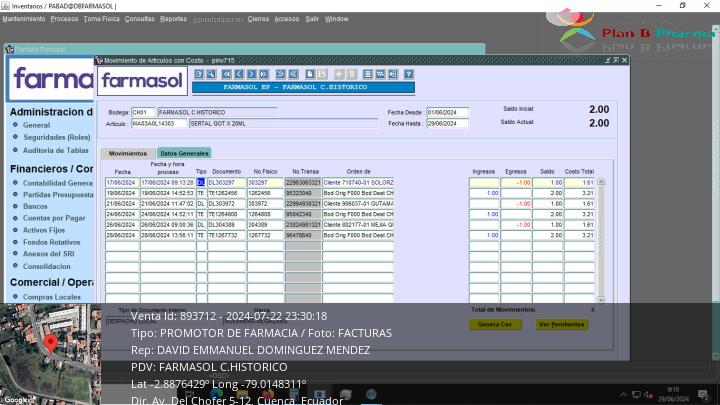Click the new document page toolbar icon
The height and width of the screenshot is (405, 720).
pos(310,74)
